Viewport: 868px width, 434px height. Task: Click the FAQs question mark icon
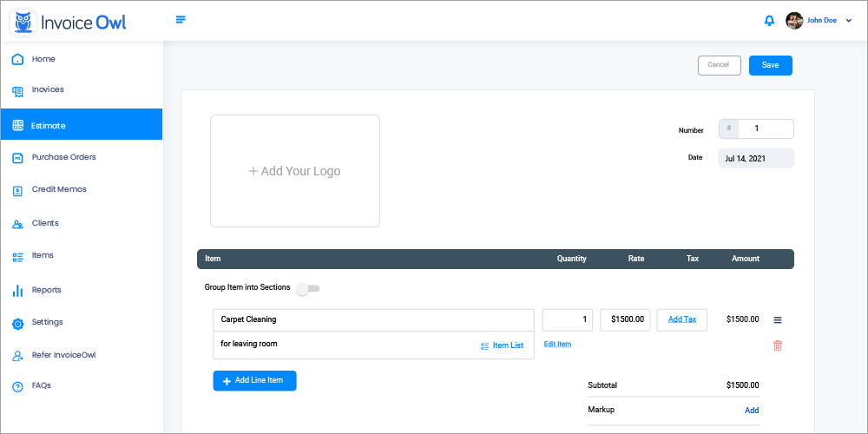[x=17, y=387]
